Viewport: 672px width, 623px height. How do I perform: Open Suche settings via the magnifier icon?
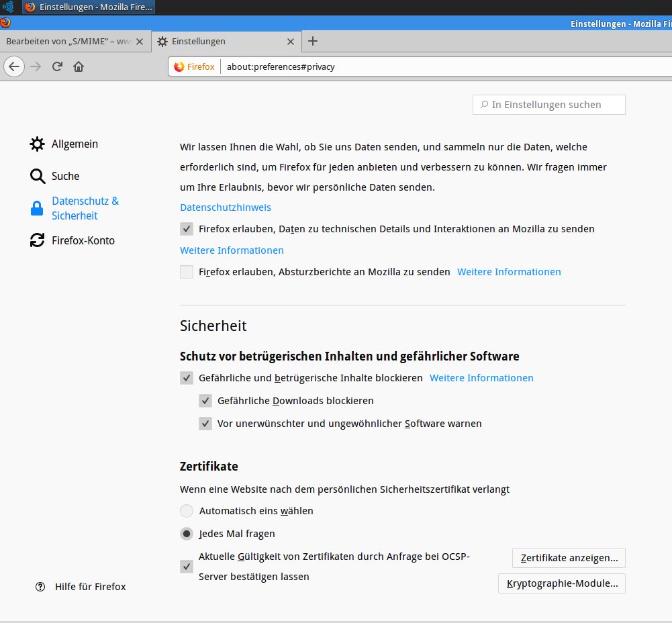37,176
